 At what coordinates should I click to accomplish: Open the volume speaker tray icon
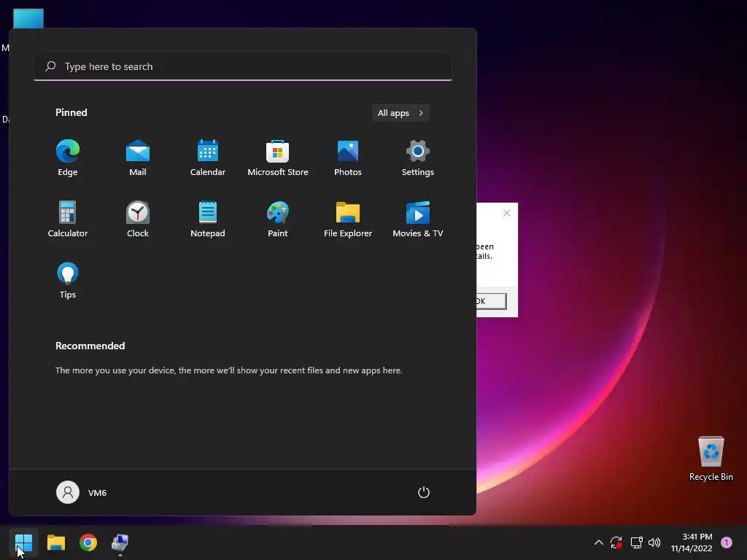tap(654, 542)
